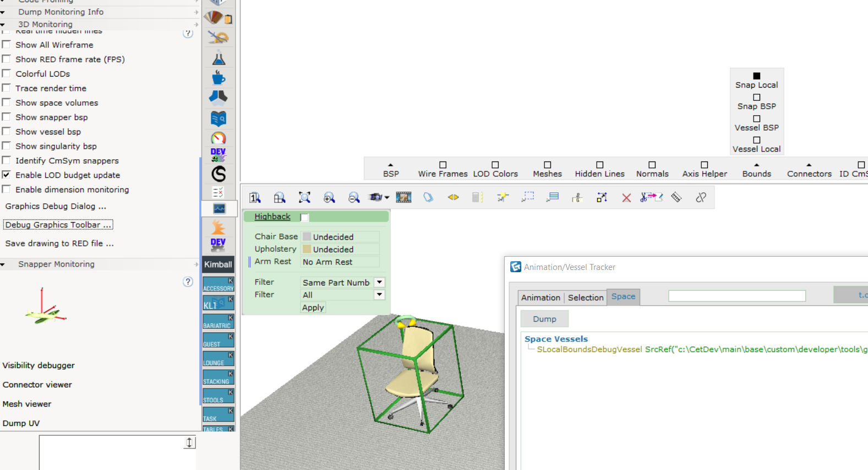The image size is (868, 470).
Task: Click the Upholstery color swatch
Action: (307, 249)
